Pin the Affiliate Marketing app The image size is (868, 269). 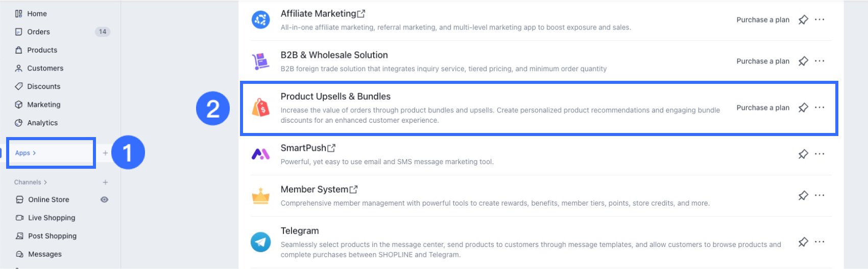(x=803, y=20)
